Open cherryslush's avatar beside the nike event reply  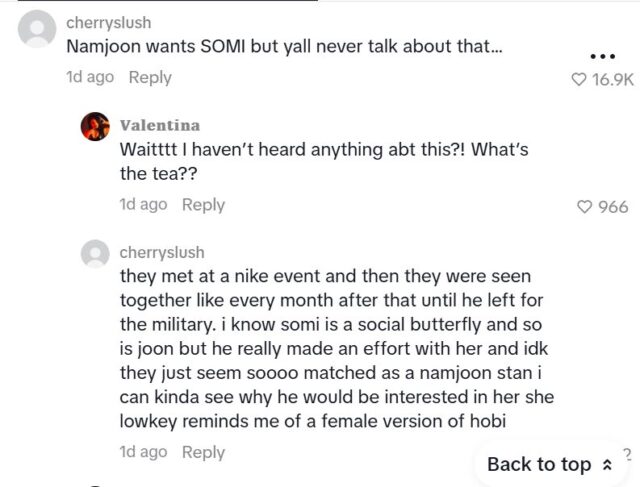(95, 254)
